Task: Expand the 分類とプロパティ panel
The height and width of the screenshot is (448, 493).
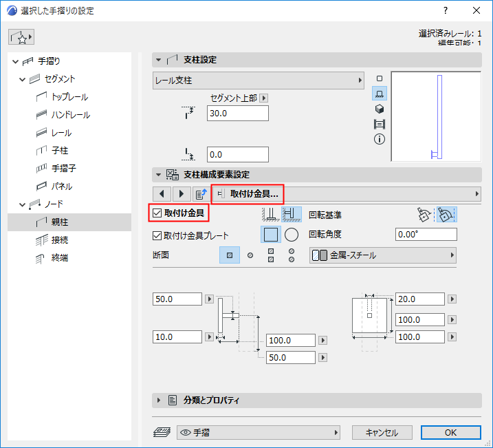Action: pyautogui.click(x=158, y=401)
